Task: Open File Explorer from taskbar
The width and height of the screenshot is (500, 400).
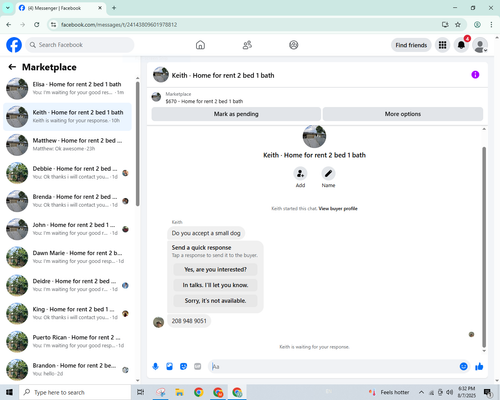Action: pyautogui.click(x=179, y=392)
